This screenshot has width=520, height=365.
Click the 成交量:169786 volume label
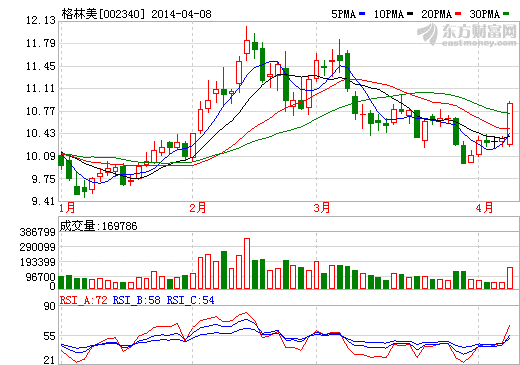tap(98, 226)
